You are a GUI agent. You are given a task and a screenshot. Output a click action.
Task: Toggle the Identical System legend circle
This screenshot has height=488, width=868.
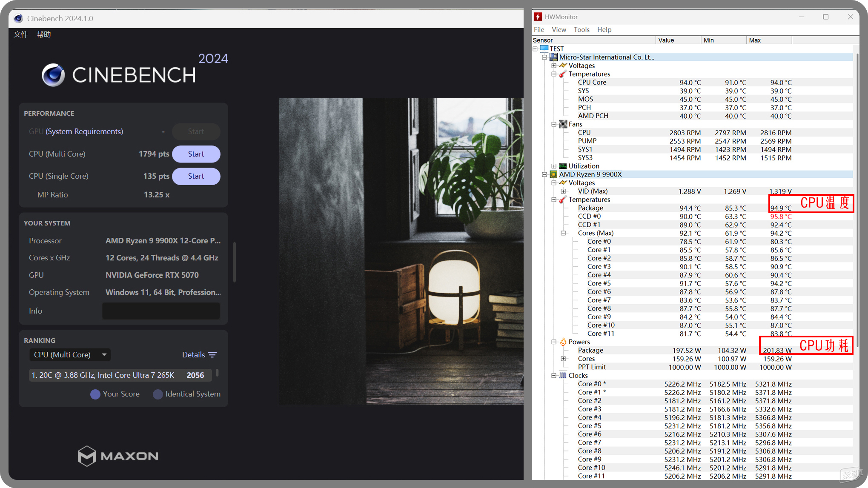pos(158,394)
